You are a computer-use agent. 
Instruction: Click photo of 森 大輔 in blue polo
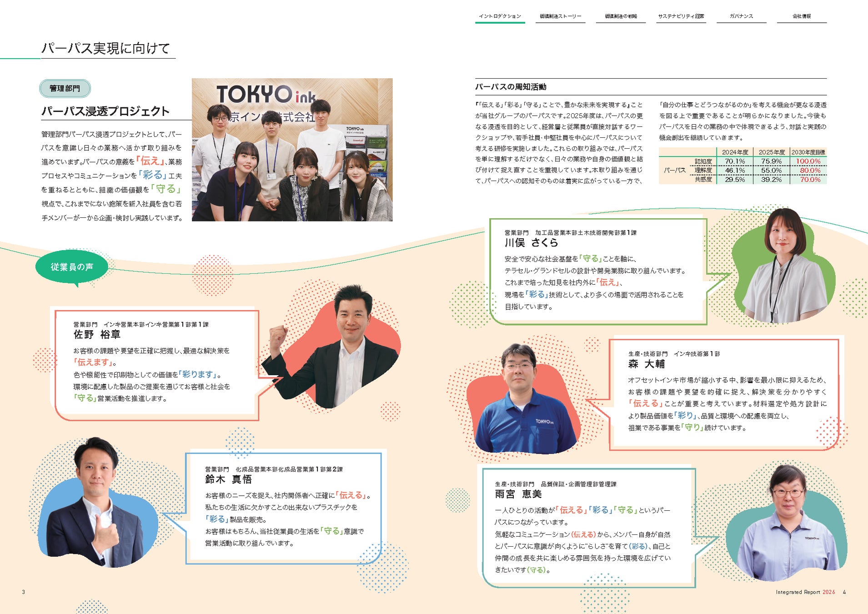pos(523,398)
